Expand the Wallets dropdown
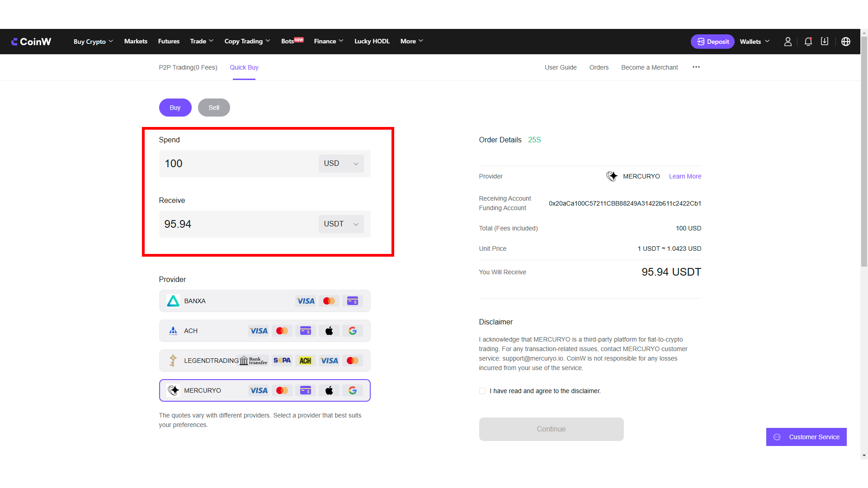868x488 pixels. (x=755, y=42)
